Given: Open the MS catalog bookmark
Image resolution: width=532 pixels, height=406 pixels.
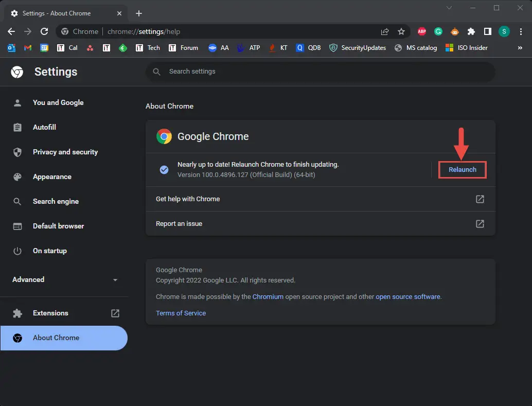Looking at the screenshot, I should [x=416, y=48].
